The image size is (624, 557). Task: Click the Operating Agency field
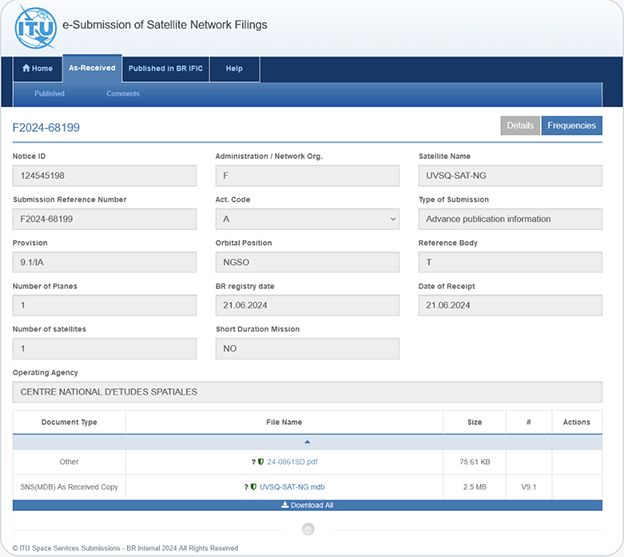click(x=307, y=392)
